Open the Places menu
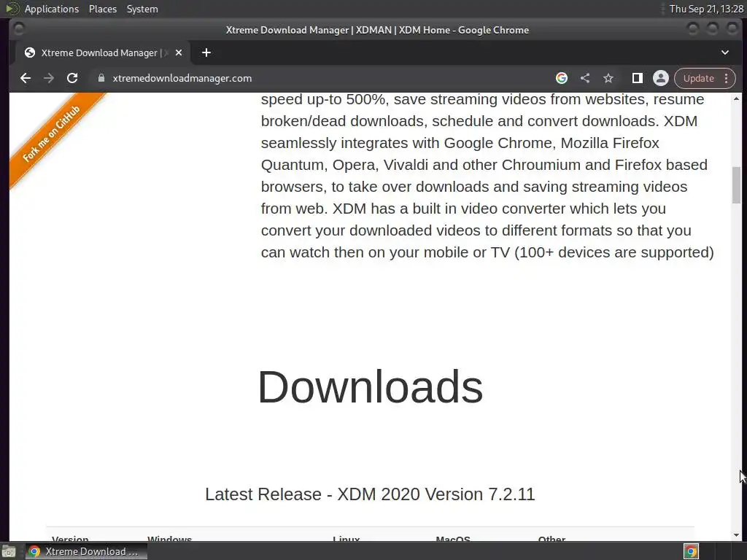 tap(102, 9)
